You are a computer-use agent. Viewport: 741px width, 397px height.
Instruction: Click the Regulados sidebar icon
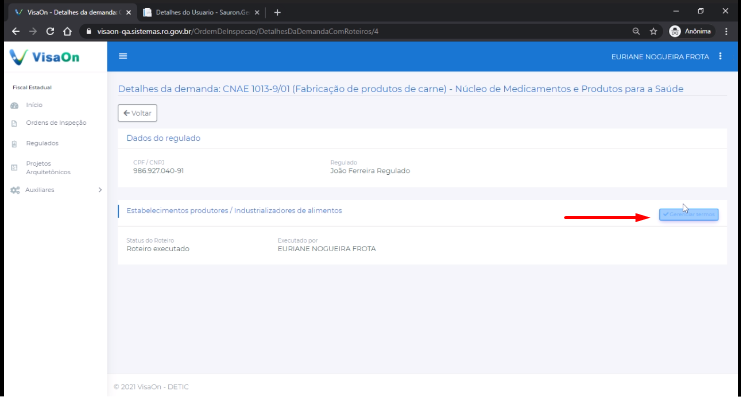pyautogui.click(x=14, y=144)
